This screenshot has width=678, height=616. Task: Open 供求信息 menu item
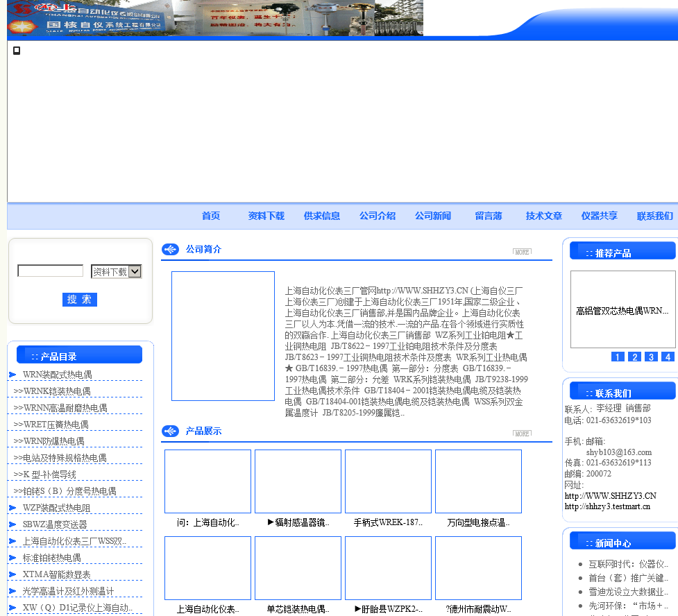322,216
